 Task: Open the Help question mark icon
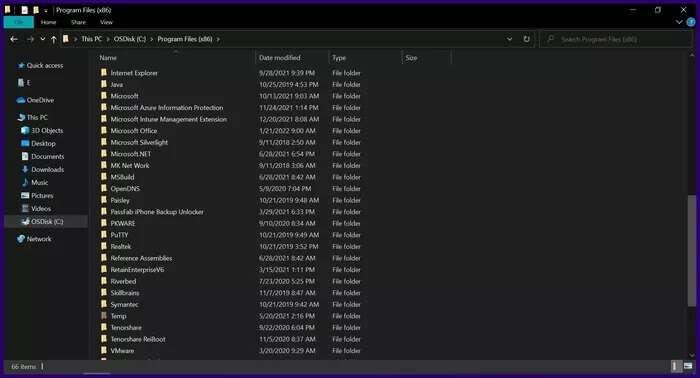[691, 22]
